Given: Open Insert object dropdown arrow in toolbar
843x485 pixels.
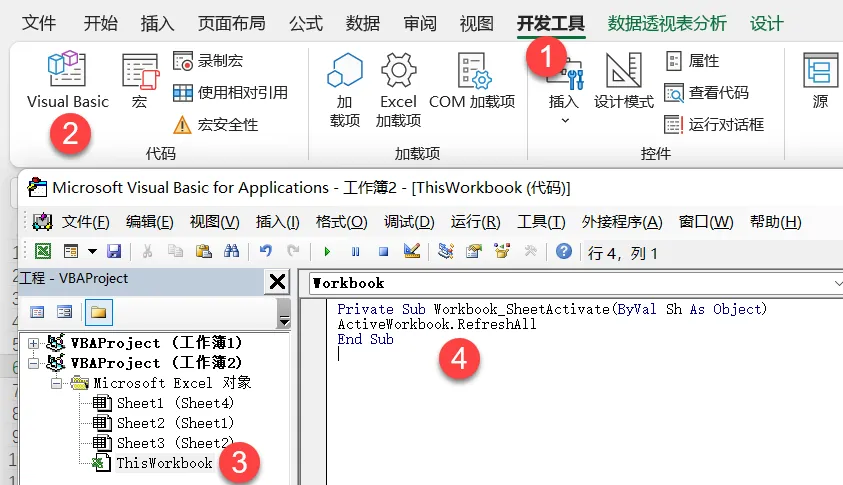Looking at the screenshot, I should (x=92, y=251).
